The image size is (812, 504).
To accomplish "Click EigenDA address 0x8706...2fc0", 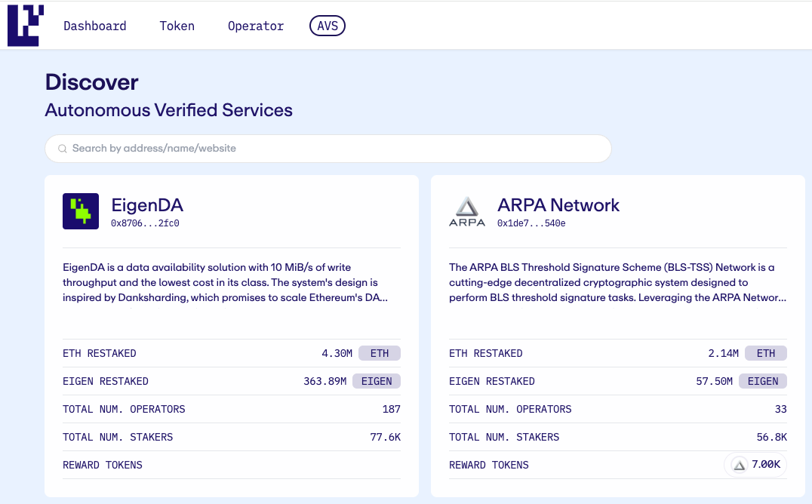I will coord(145,223).
